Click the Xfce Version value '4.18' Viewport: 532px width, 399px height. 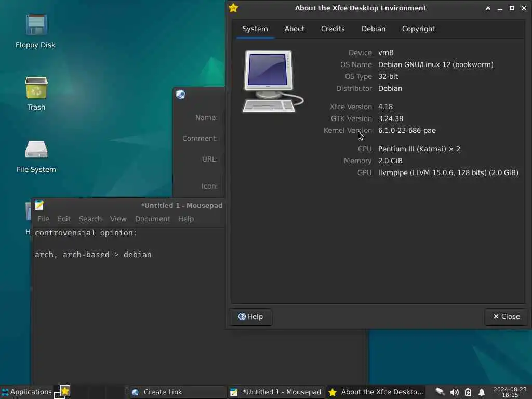[x=385, y=107]
